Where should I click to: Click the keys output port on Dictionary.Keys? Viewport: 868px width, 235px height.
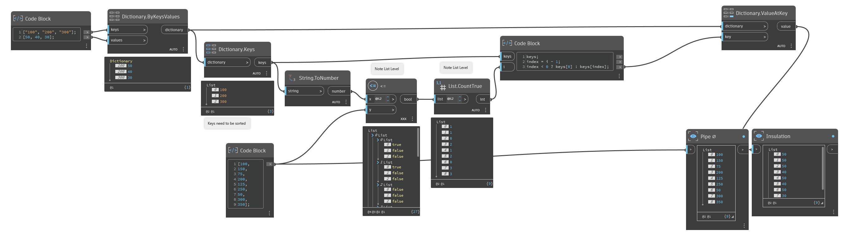pyautogui.click(x=262, y=62)
